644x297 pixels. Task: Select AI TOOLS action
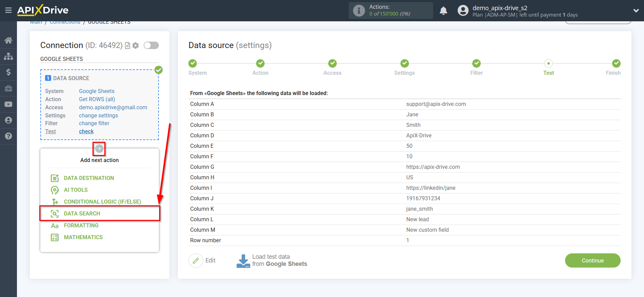point(76,190)
